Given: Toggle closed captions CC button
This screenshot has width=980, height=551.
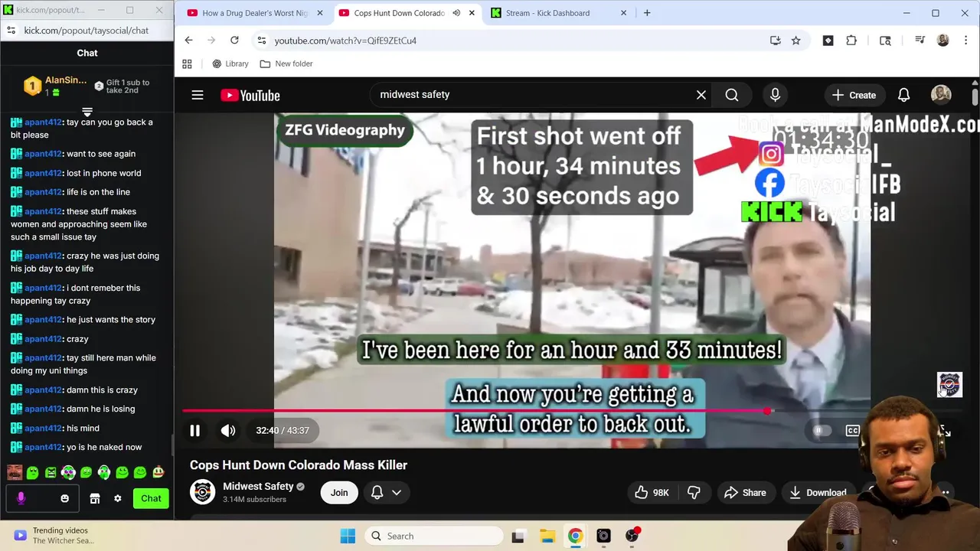Looking at the screenshot, I should point(852,431).
